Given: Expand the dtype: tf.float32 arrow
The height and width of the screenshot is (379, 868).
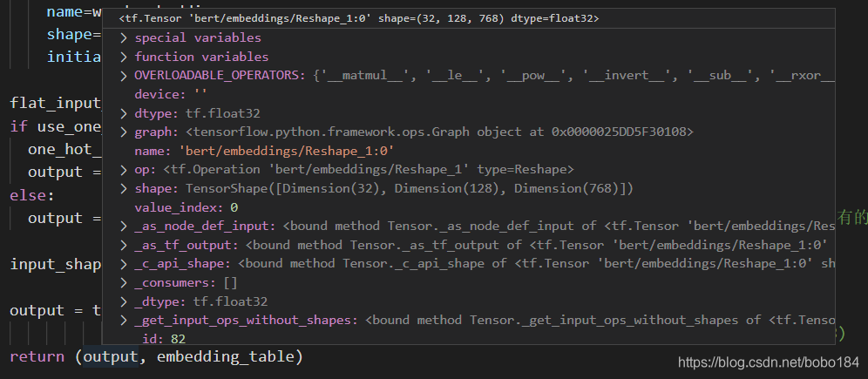Looking at the screenshot, I should coord(124,113).
